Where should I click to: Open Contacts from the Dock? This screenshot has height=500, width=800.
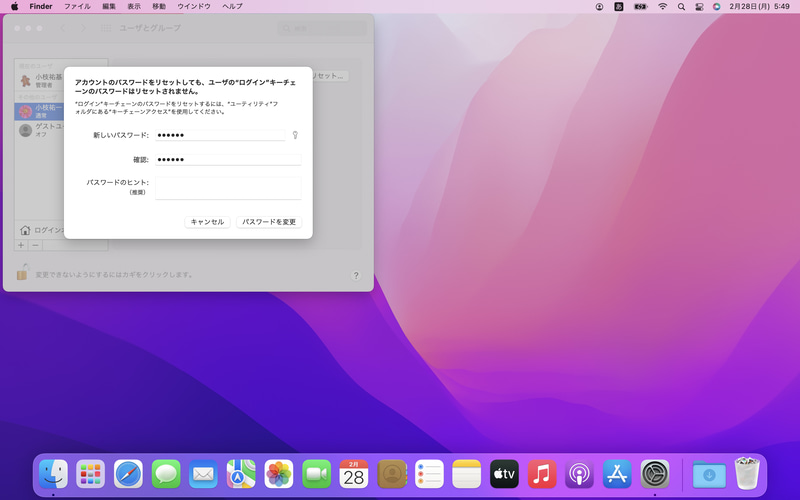pyautogui.click(x=391, y=474)
